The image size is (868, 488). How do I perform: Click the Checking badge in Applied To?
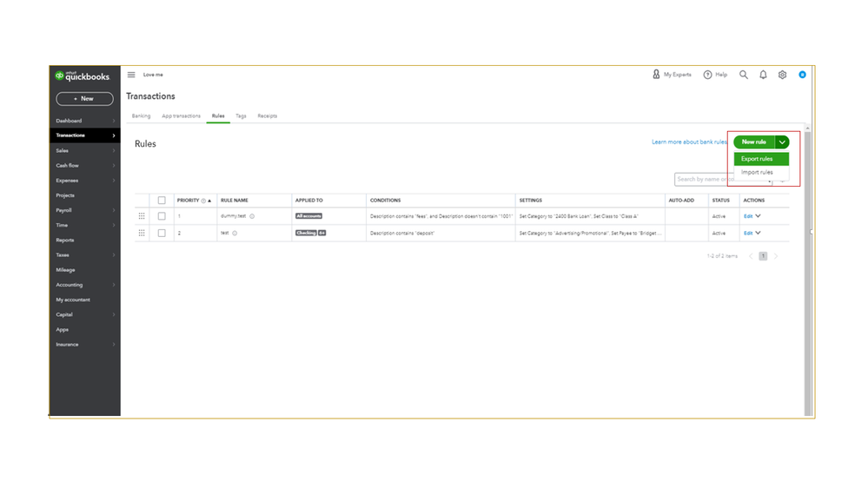tap(306, 233)
